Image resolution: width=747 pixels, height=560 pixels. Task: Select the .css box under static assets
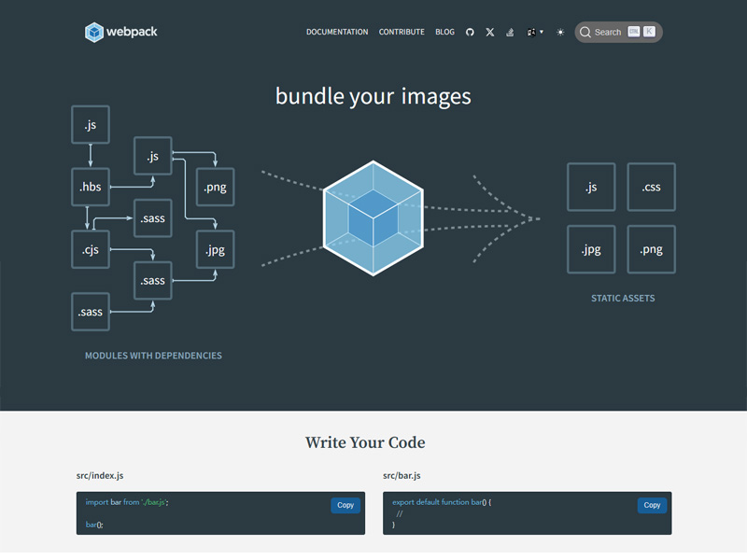pos(651,187)
